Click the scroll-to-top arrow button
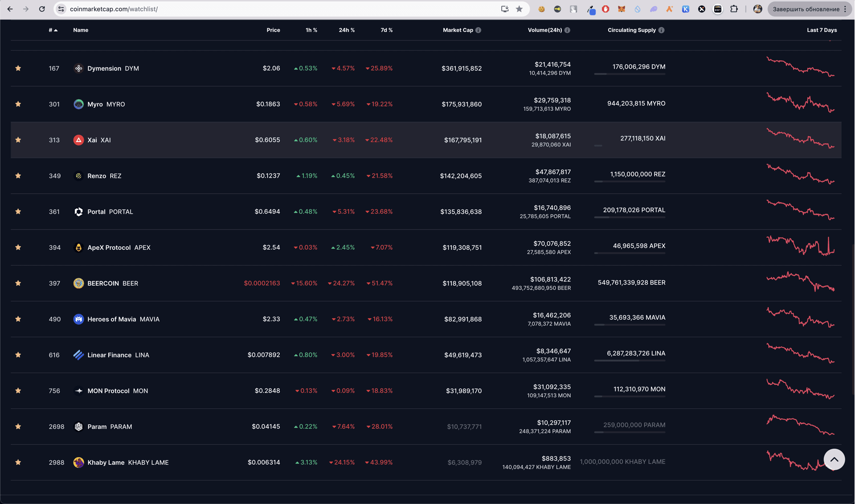Viewport: 855px width, 504px height. point(834,459)
